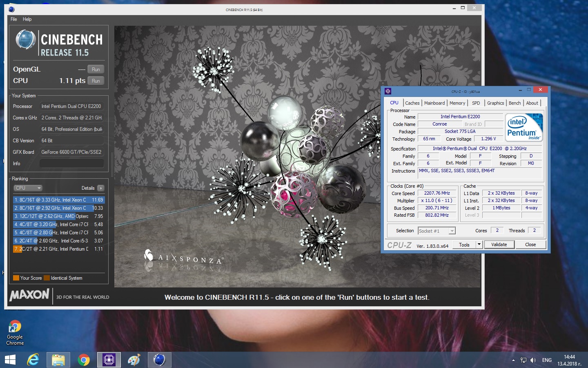Viewport: 588px width, 368px height.
Task: Click the CPU-Z title bar icon
Action: [x=388, y=91]
